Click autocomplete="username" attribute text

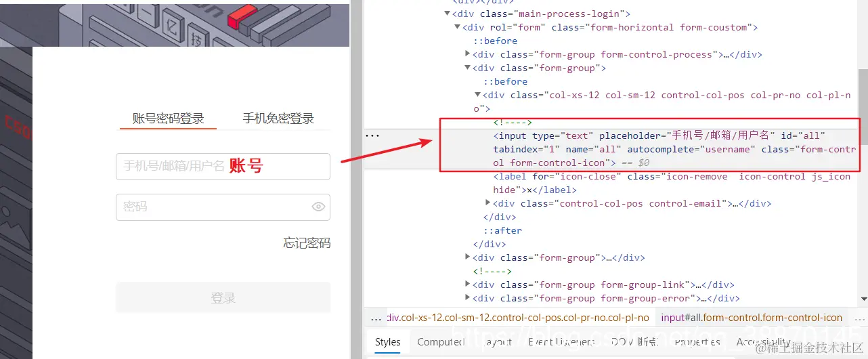coord(689,149)
